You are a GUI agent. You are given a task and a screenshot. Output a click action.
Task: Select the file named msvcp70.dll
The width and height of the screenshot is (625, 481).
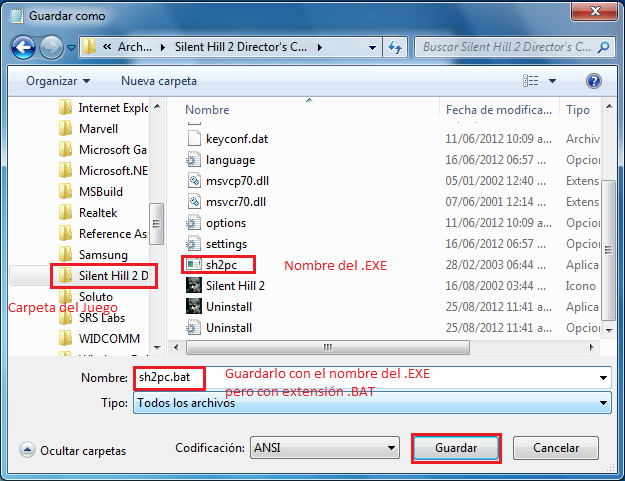point(238,181)
